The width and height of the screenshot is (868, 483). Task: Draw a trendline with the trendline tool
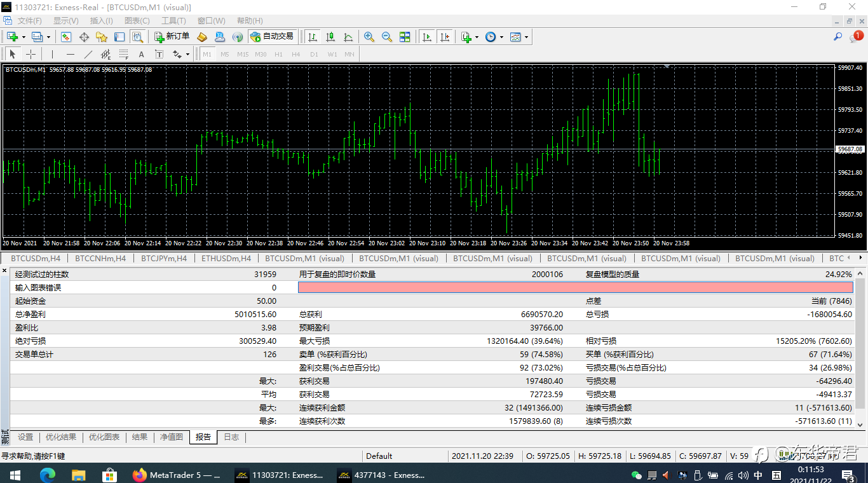(x=88, y=54)
